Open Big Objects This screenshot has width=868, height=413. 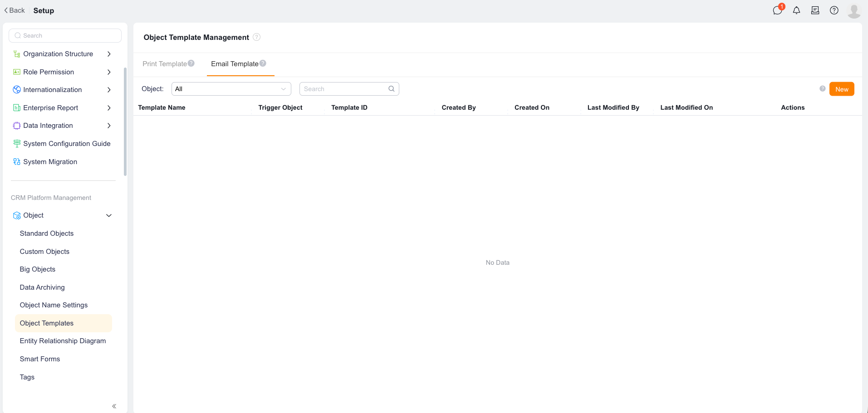pyautogui.click(x=38, y=269)
